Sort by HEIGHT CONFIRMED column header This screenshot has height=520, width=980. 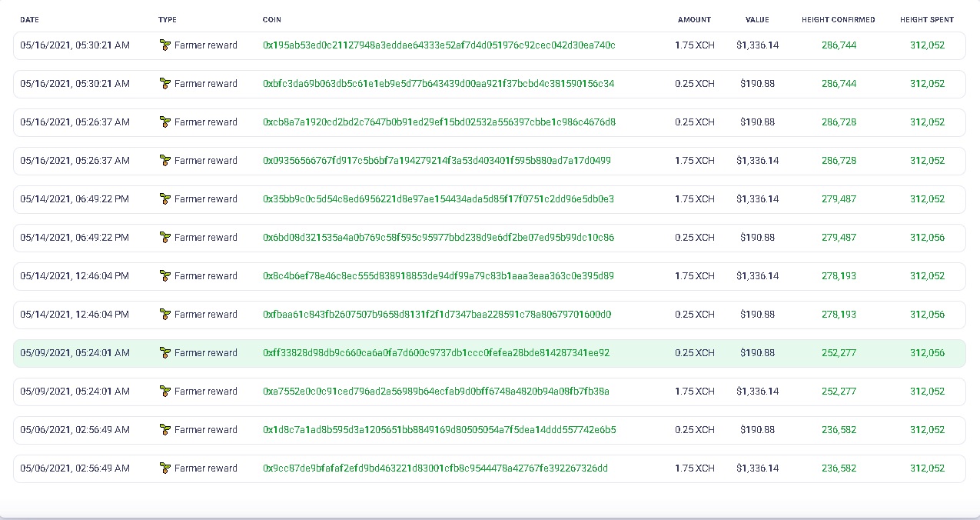[839, 20]
